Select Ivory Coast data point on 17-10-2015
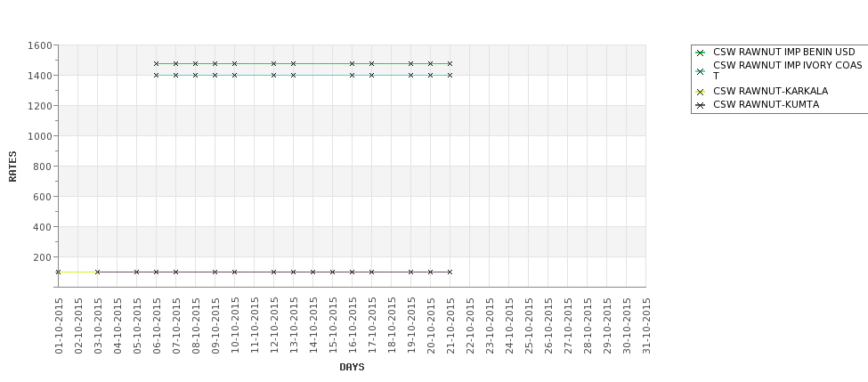 click(371, 76)
